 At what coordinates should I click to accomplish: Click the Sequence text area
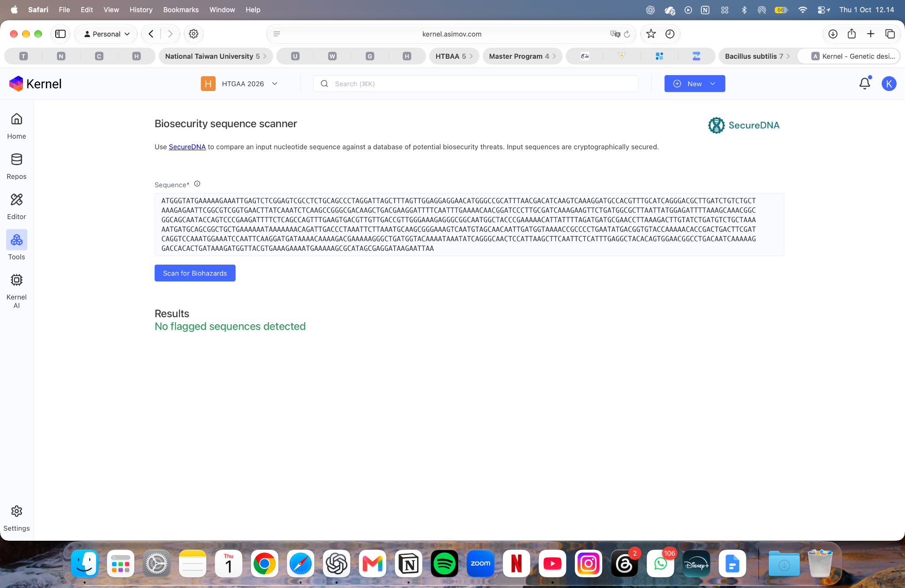[469, 224]
